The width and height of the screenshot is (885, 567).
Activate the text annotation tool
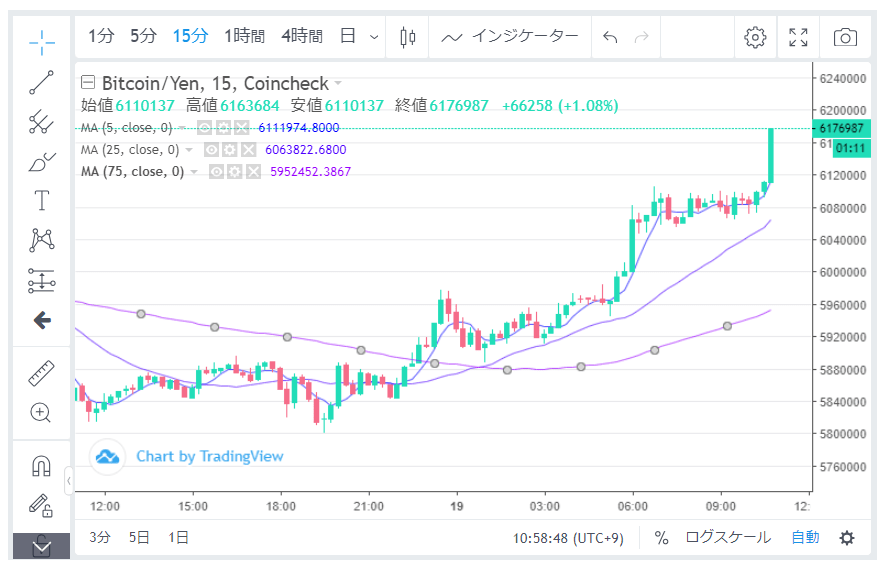click(41, 201)
